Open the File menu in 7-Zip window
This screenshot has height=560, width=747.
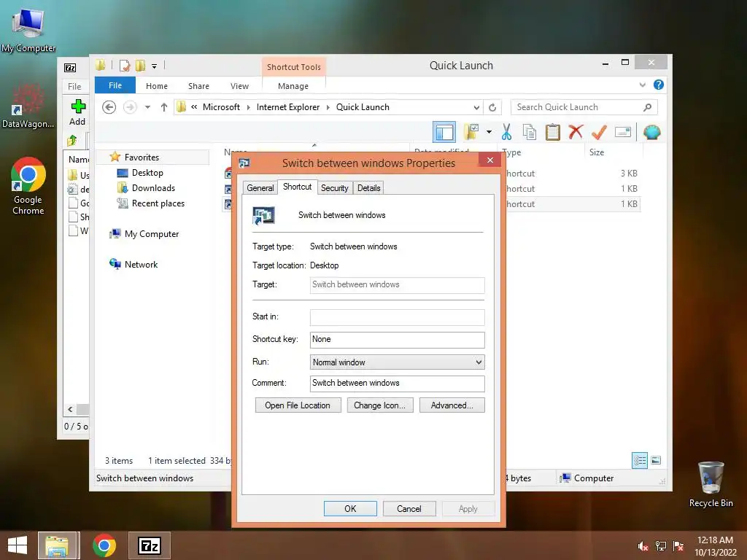(74, 87)
